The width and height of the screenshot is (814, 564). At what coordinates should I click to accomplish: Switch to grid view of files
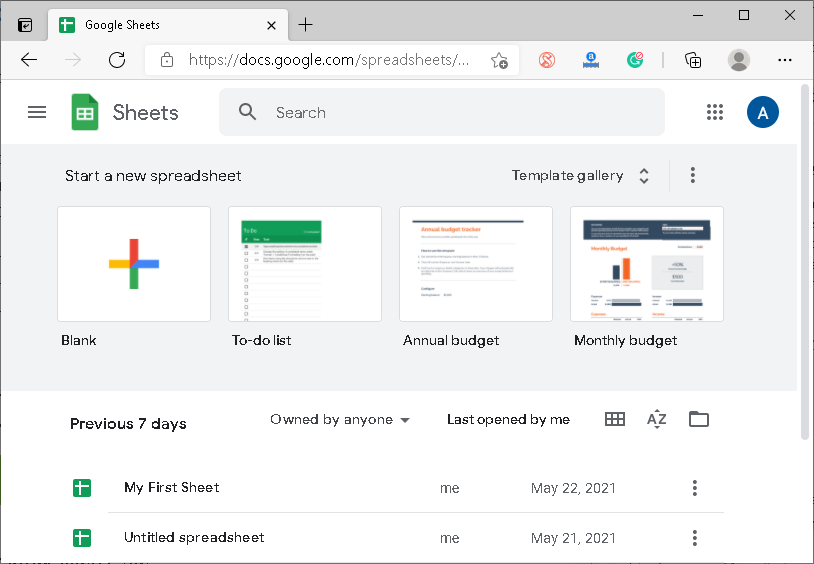615,419
